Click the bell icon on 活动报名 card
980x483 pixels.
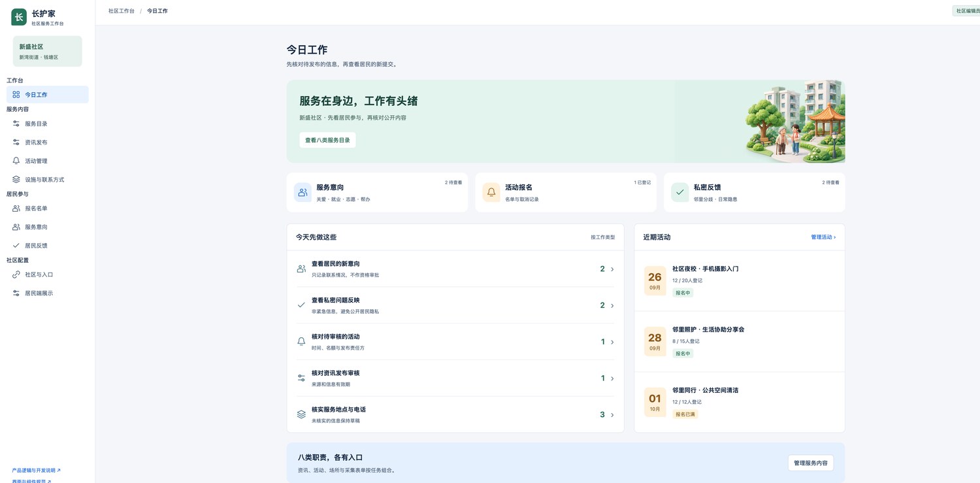491,192
